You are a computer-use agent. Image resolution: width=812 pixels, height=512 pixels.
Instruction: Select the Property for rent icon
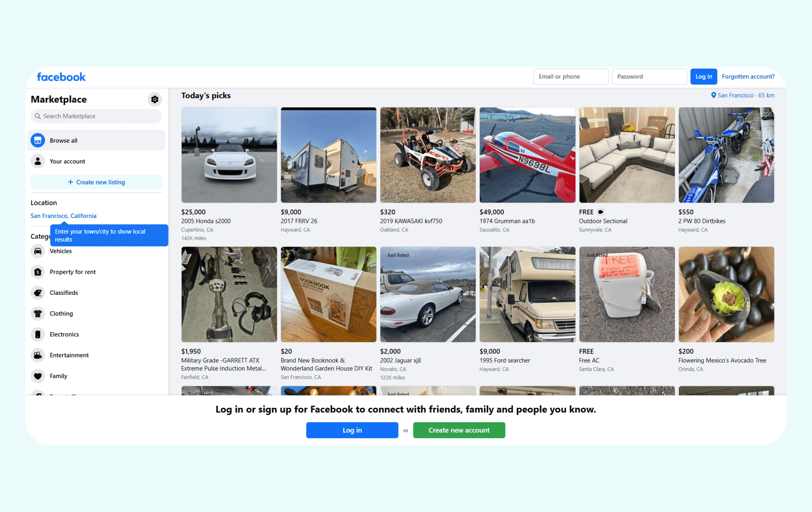pyautogui.click(x=38, y=272)
